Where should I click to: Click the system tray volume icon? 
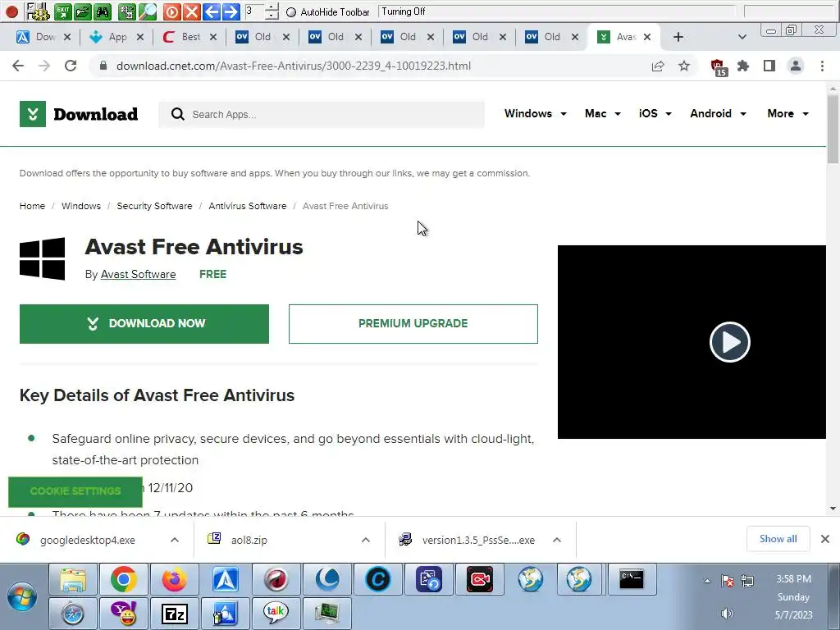click(x=727, y=614)
